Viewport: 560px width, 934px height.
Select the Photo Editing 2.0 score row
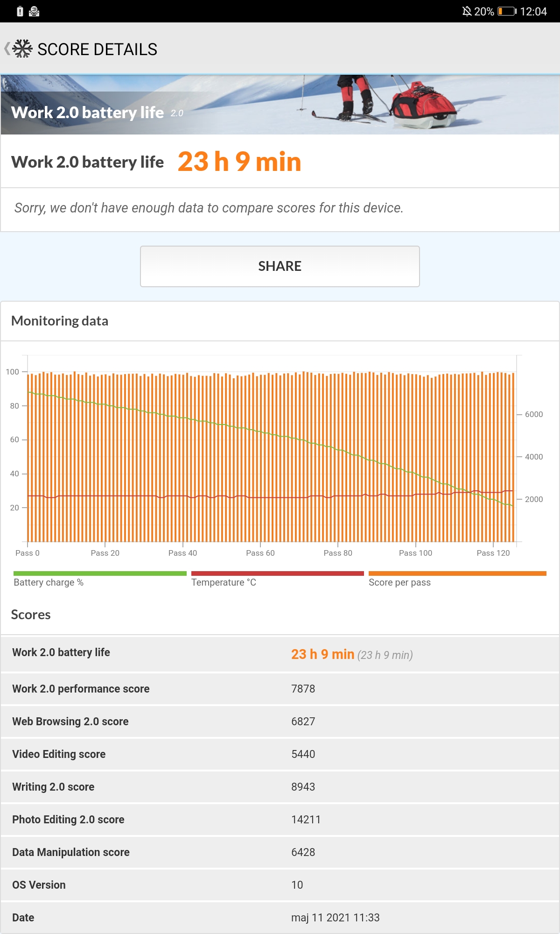pos(280,820)
